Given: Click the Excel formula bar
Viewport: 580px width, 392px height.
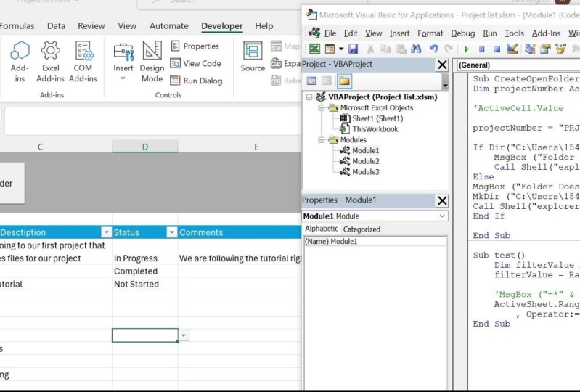Looking at the screenshot, I should click(x=152, y=121).
